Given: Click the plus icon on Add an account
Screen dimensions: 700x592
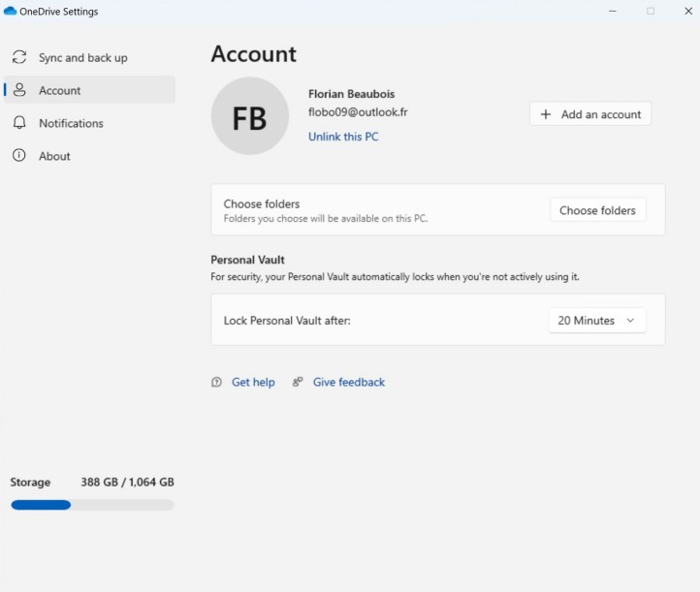Looking at the screenshot, I should click(546, 114).
